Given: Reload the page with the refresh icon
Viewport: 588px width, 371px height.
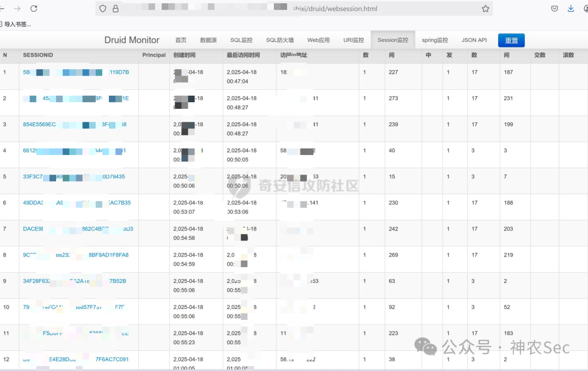Looking at the screenshot, I should click(x=34, y=9).
